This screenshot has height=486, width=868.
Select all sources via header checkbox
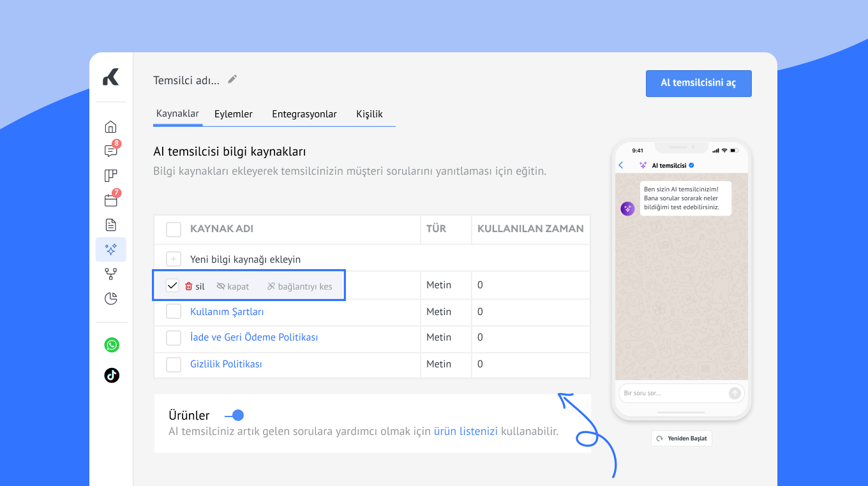tap(174, 229)
